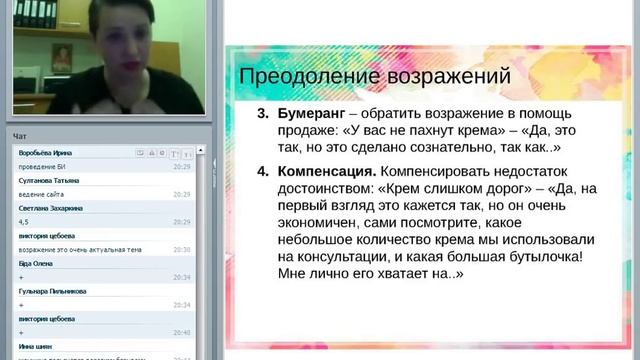640x360 pixels.
Task: Click the splitter handle between chat and slide
Action: point(215,173)
